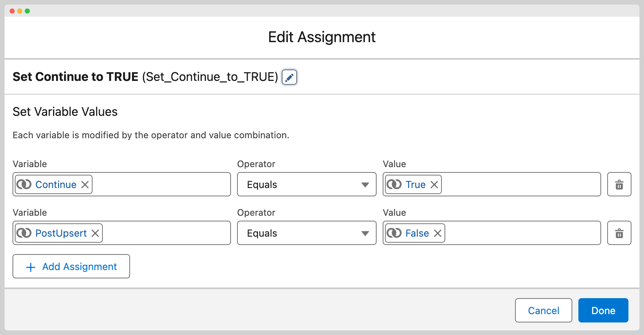Delete the Continue assignment row
This screenshot has height=335, width=644.
tap(619, 185)
